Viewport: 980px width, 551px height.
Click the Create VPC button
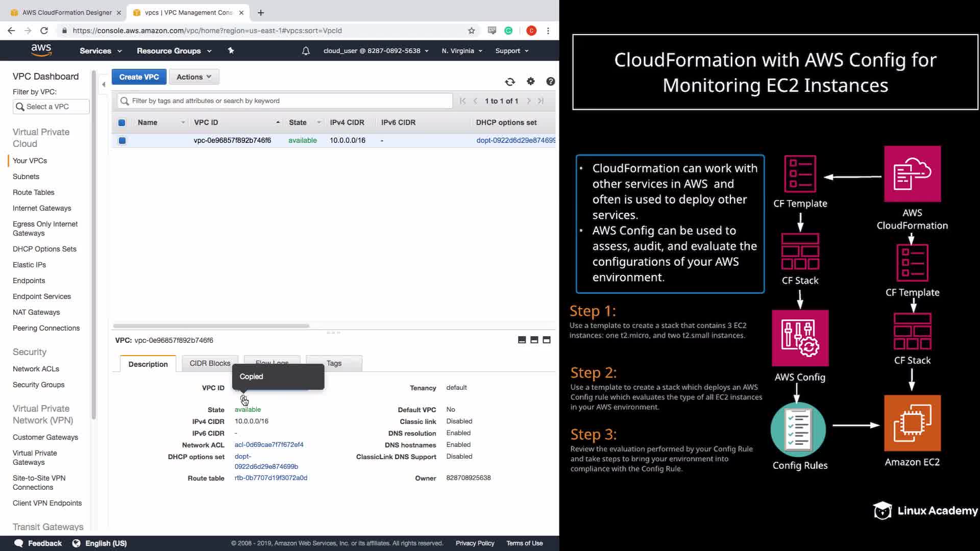[139, 77]
